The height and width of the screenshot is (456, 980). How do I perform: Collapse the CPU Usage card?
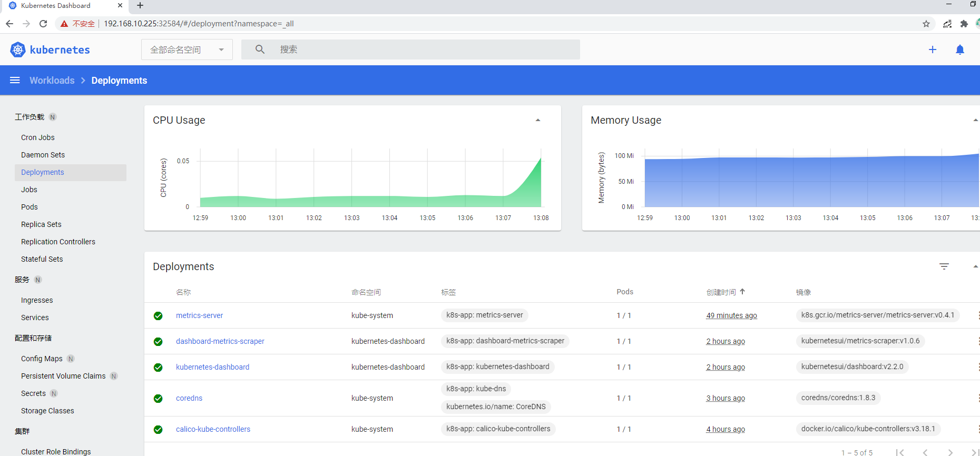pos(538,120)
